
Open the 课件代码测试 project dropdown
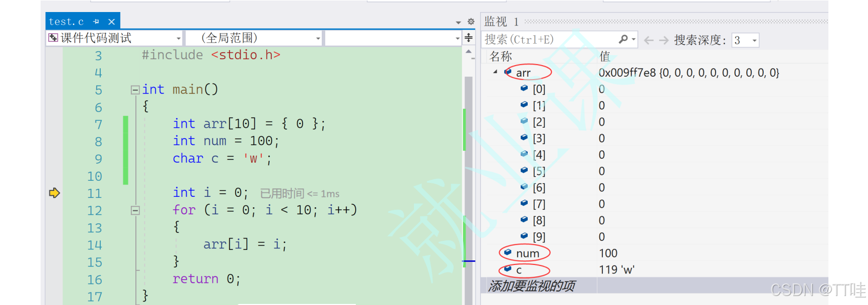(114, 38)
